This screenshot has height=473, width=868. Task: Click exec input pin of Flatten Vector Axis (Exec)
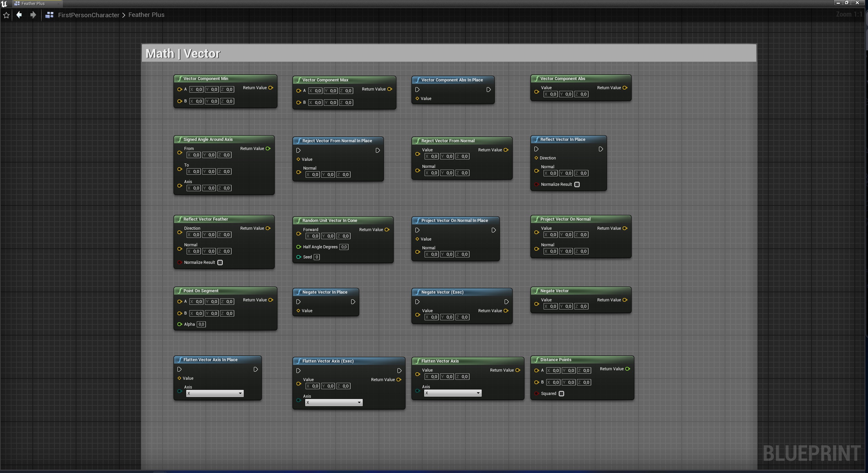pyautogui.click(x=298, y=370)
